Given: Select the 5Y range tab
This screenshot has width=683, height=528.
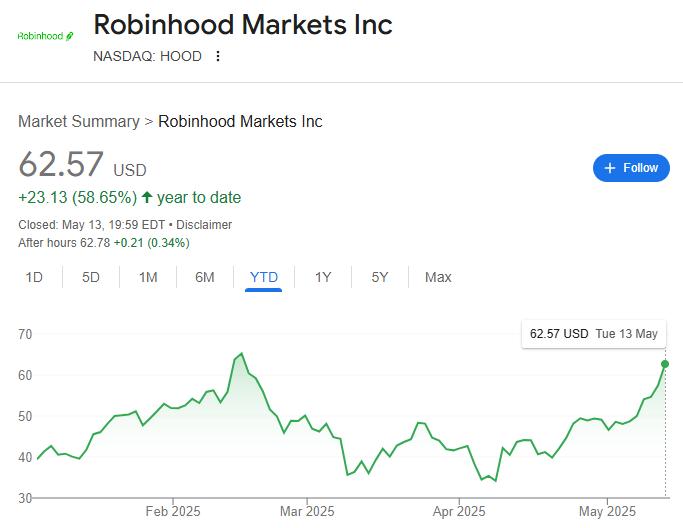Looking at the screenshot, I should [x=380, y=277].
